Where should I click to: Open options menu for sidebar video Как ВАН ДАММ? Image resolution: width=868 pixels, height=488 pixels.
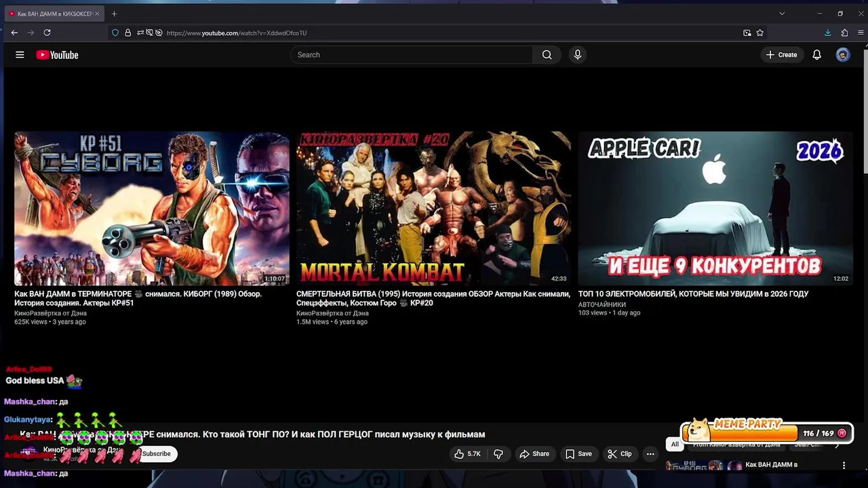point(844,466)
